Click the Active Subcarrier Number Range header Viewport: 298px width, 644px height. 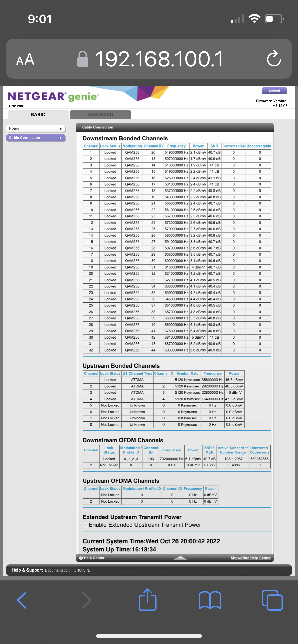[x=233, y=450]
